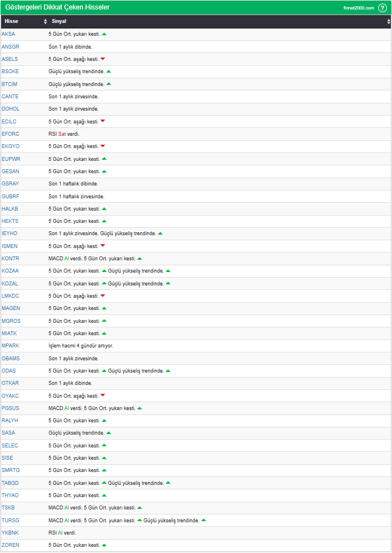Click the help question mark icon
The height and width of the screenshot is (553, 392).
click(383, 8)
